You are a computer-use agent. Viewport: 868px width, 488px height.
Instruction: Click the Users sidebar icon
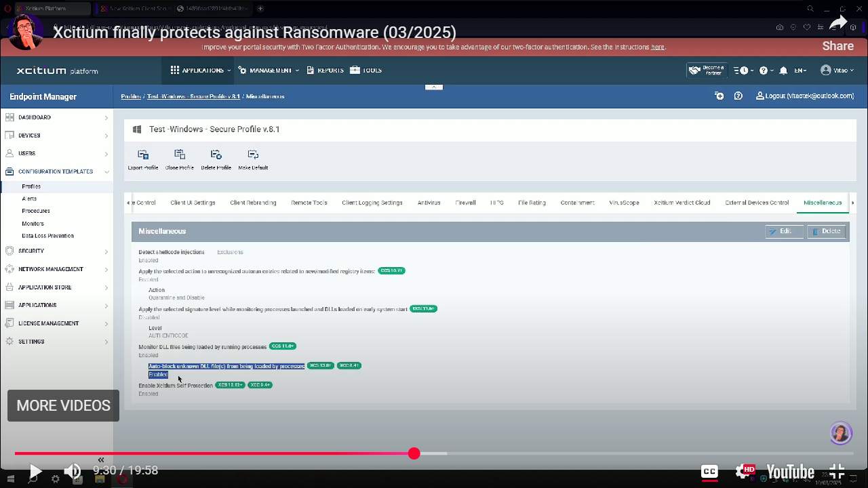9,153
